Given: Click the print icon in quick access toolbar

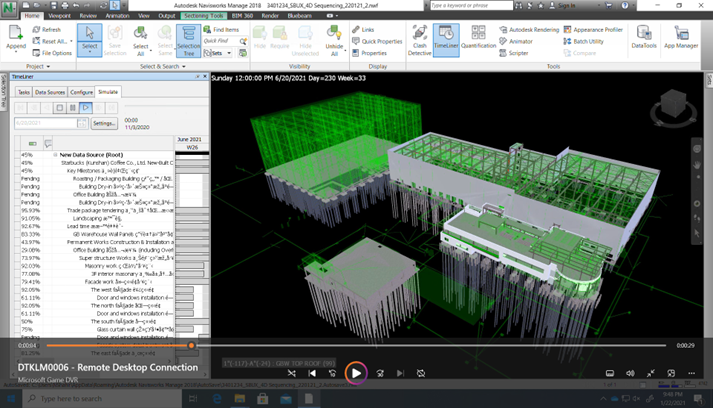Looking at the screenshot, I should click(x=65, y=5).
